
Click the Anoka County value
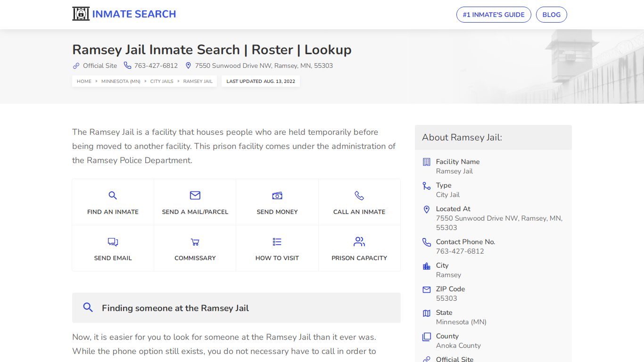click(x=458, y=346)
